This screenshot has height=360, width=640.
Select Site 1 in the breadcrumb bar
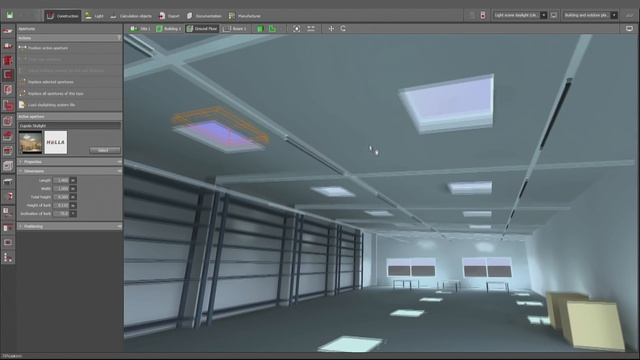[x=140, y=29]
